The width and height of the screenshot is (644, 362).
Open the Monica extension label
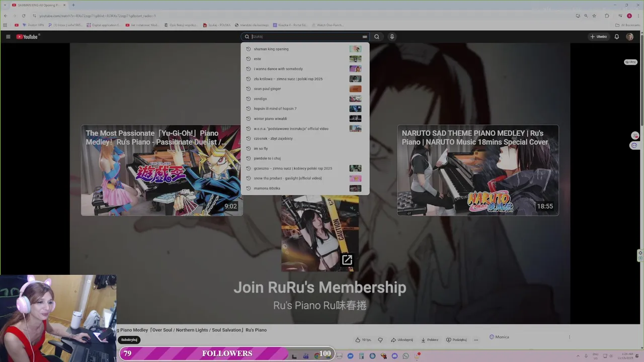click(x=499, y=337)
